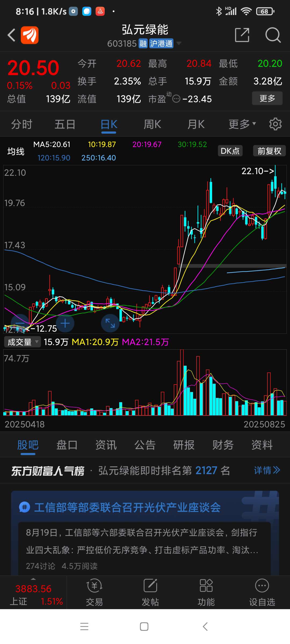Tap the 融 margin trading badge
The image size is (290, 644).
[143, 43]
